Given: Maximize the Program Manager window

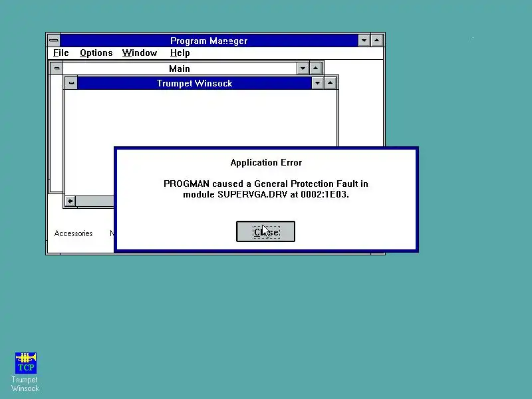Looking at the screenshot, I should [x=376, y=41].
